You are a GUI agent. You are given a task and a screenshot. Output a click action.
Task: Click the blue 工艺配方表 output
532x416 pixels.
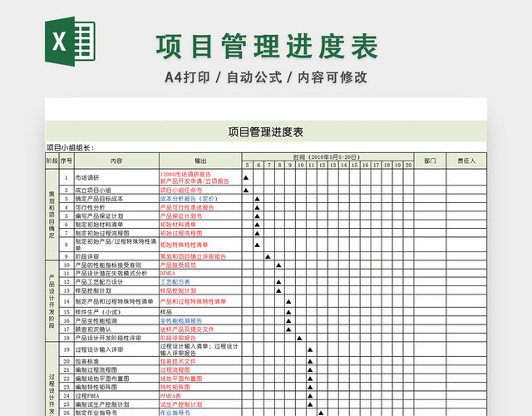(x=175, y=282)
